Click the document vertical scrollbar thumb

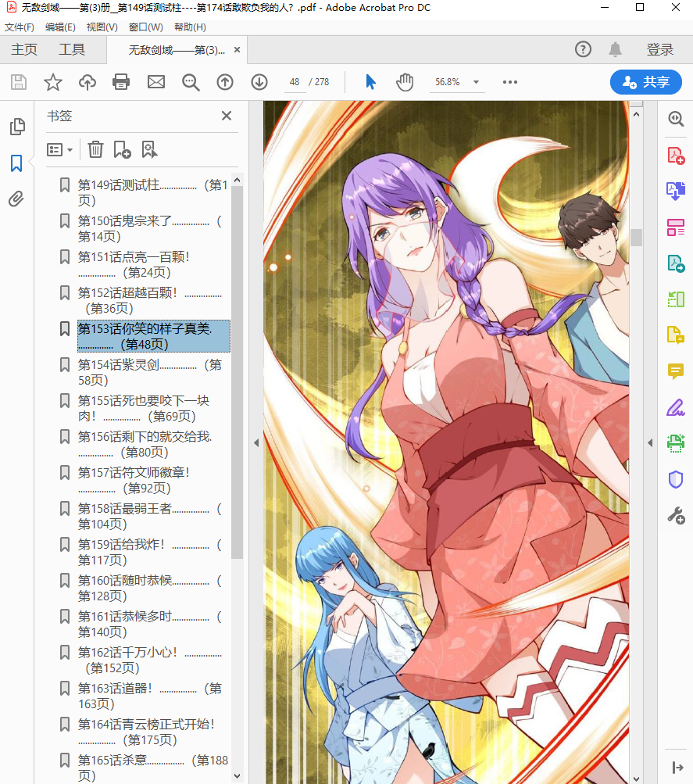coord(636,238)
